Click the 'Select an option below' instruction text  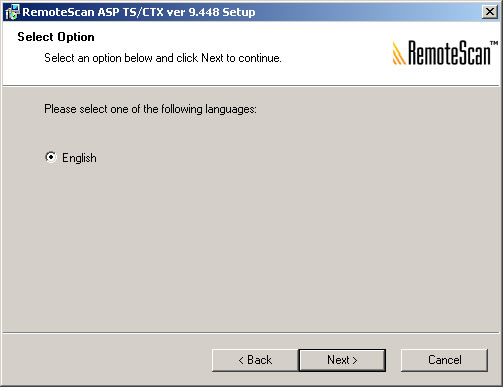(163, 58)
